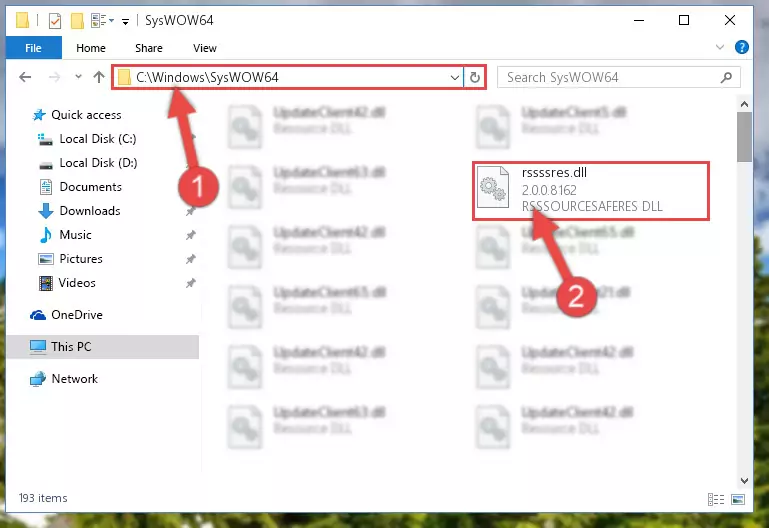This screenshot has height=528, width=769.
Task: Open Music in the navigation pane
Action: [x=75, y=235]
